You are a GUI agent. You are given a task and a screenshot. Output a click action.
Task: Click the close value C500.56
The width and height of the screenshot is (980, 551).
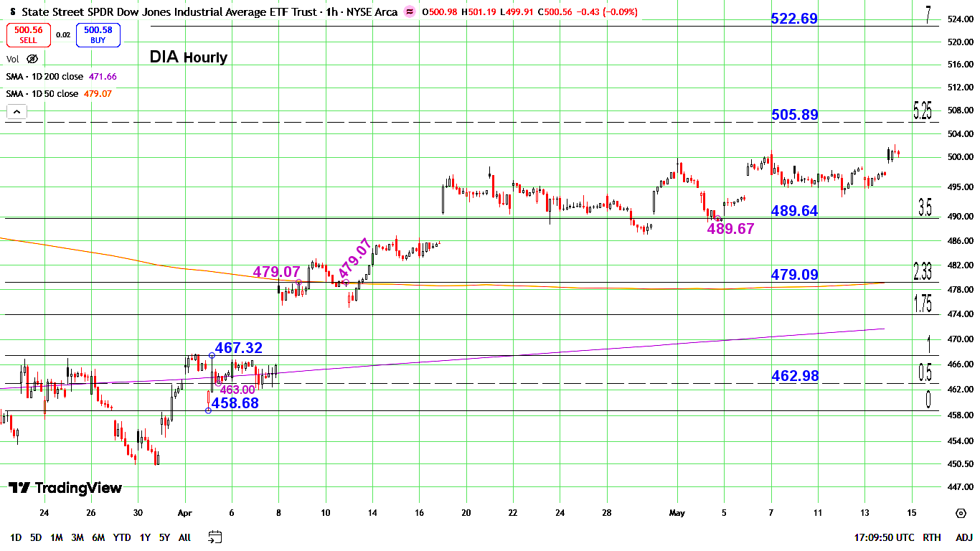point(556,12)
